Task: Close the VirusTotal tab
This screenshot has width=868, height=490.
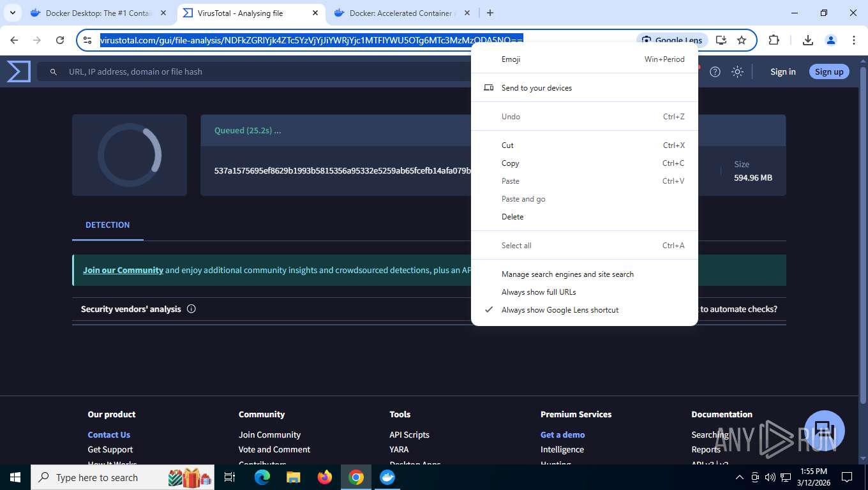Action: (315, 13)
